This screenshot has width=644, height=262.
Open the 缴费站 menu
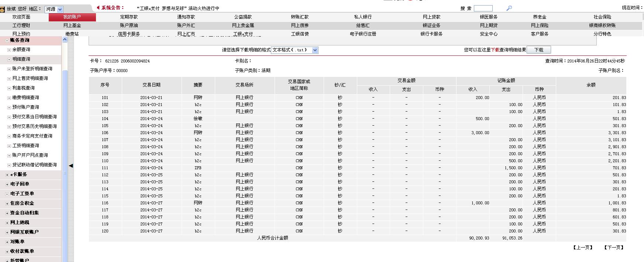[72, 34]
